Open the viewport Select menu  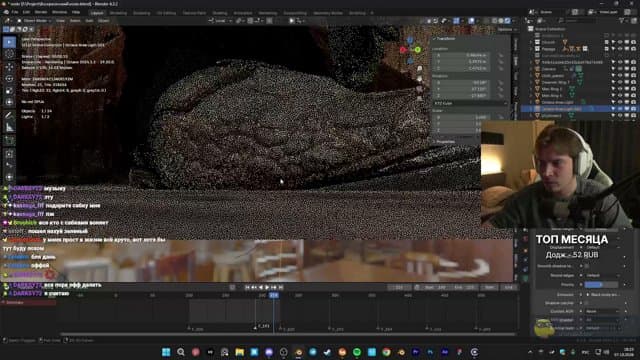75,20
